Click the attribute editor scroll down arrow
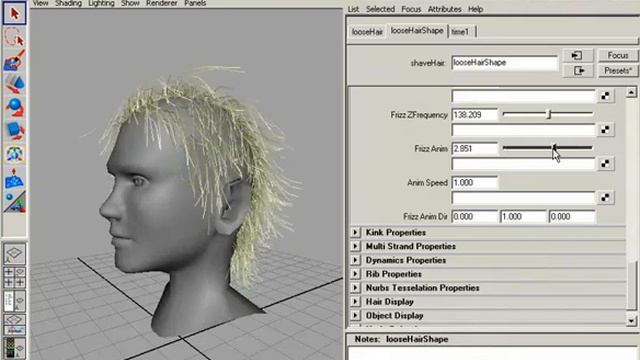The height and width of the screenshot is (360, 640). point(631,321)
